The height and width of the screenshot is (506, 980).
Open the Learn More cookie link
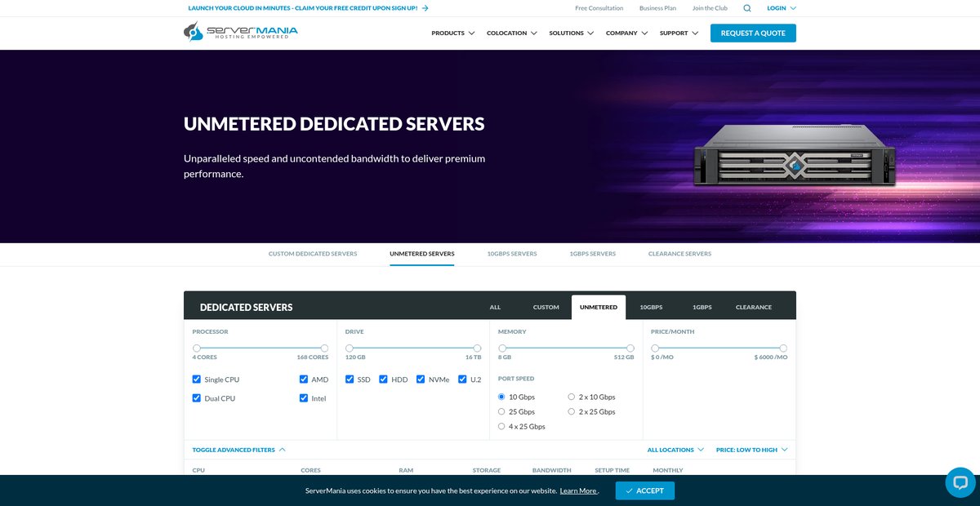pos(578,490)
